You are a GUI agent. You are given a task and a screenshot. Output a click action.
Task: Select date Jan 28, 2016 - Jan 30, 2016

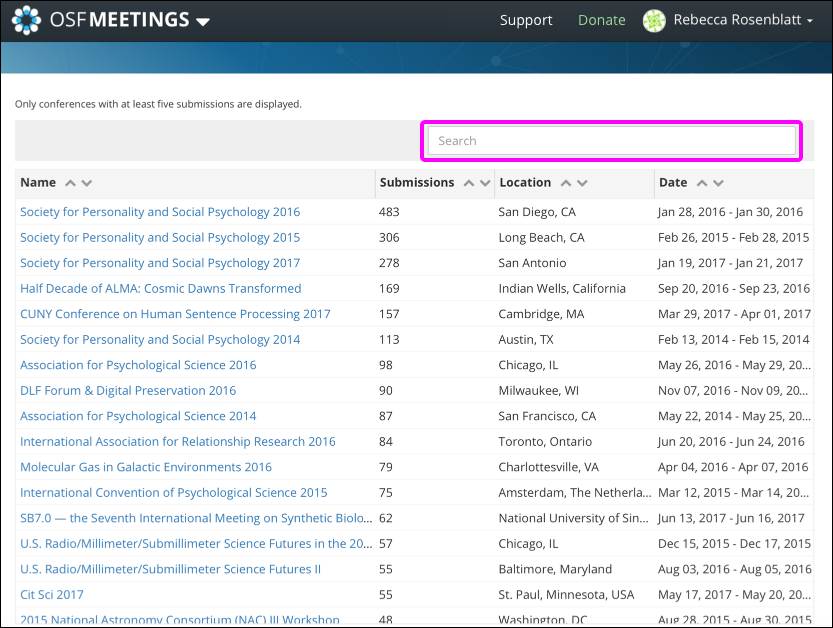[730, 212]
